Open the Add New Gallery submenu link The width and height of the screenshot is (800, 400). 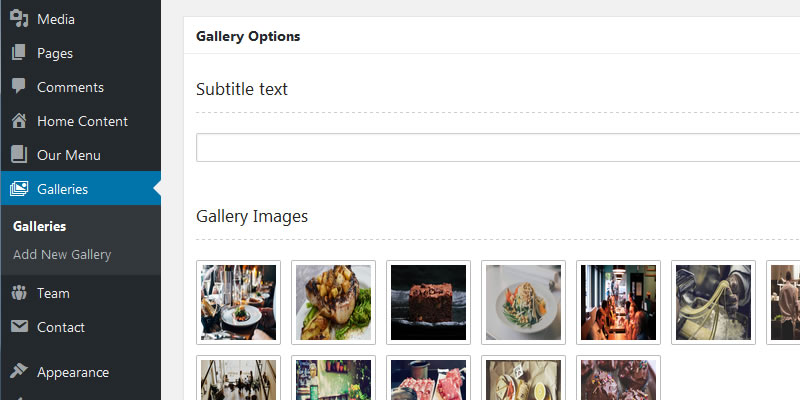pos(62,254)
